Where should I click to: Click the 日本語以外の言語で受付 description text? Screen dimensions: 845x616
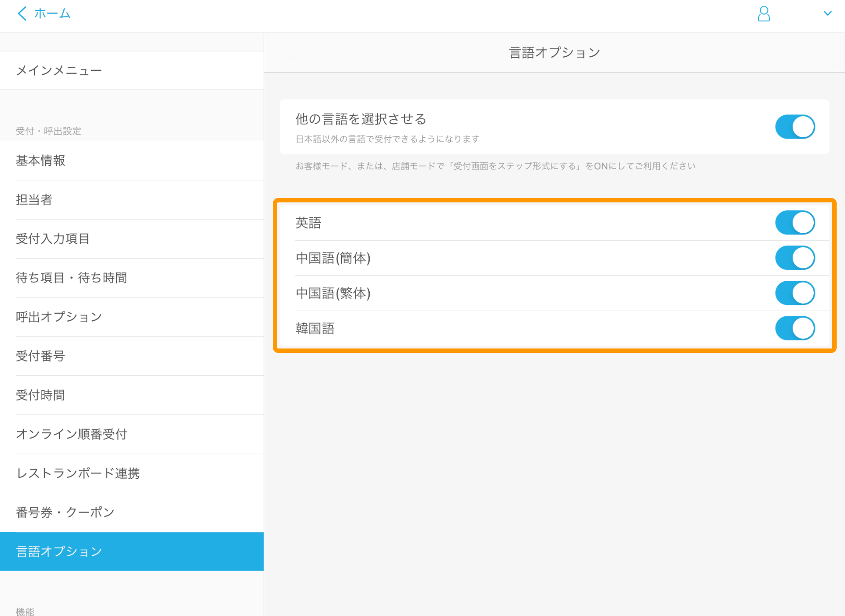[387, 139]
